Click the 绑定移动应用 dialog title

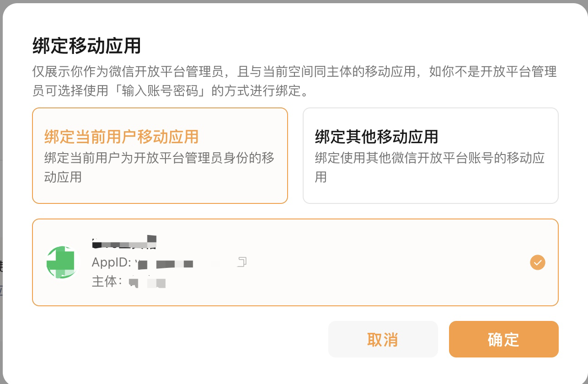click(x=86, y=46)
